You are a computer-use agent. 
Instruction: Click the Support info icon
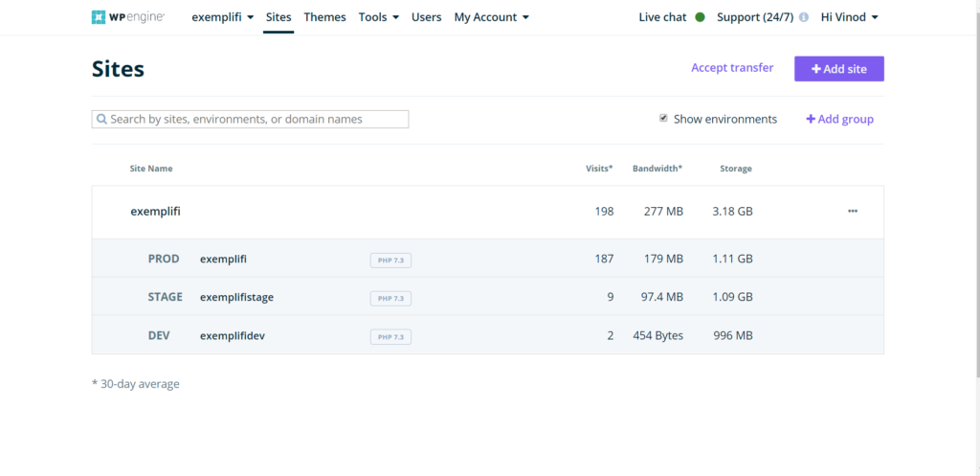click(804, 17)
